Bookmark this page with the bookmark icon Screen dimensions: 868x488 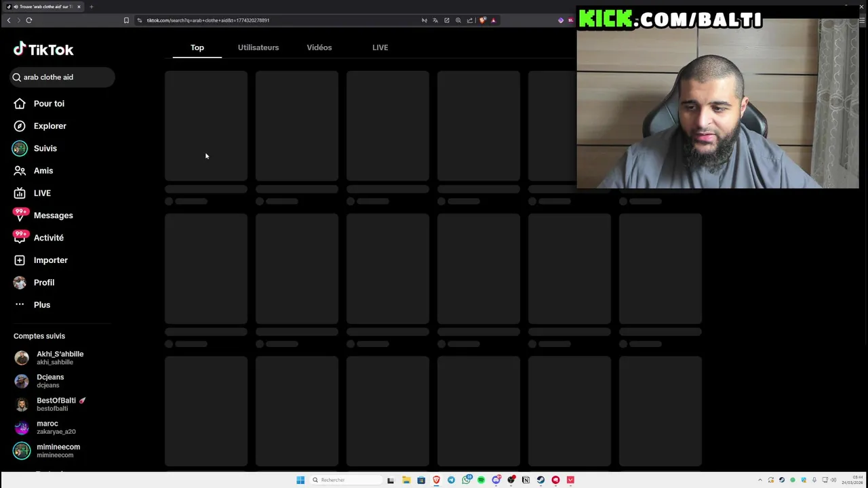[x=126, y=20]
